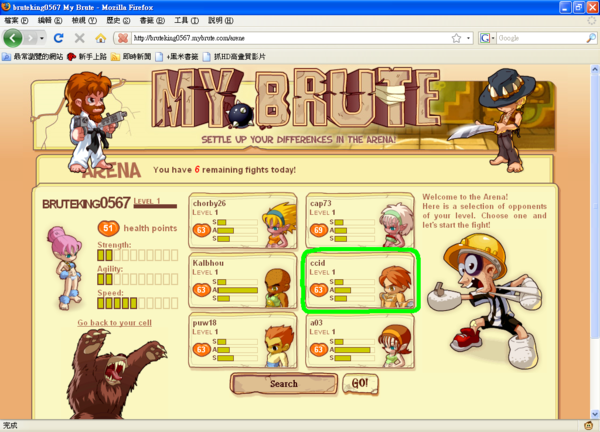Click the 63 health badge on puw18
The height and width of the screenshot is (432, 600).
[x=202, y=349]
